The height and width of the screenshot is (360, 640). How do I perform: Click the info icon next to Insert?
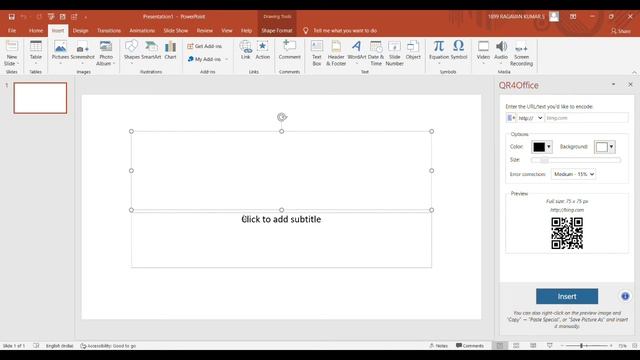tap(625, 296)
